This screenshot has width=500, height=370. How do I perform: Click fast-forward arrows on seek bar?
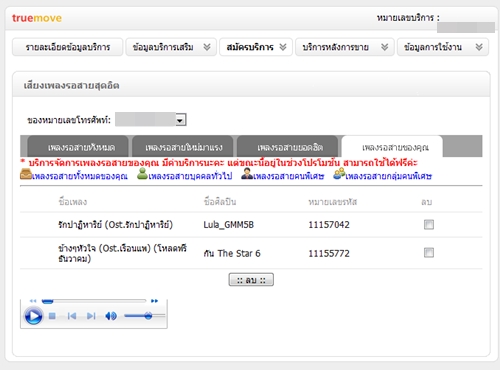[154, 301]
